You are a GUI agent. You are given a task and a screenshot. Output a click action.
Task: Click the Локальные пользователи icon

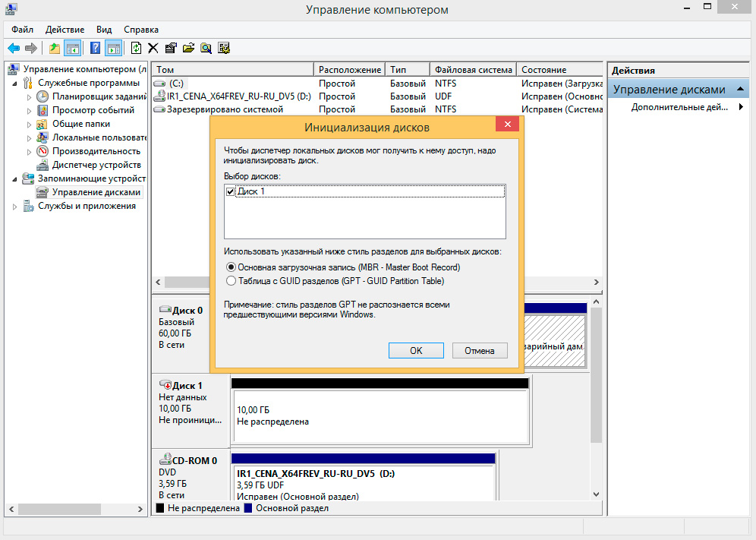pyautogui.click(x=43, y=137)
